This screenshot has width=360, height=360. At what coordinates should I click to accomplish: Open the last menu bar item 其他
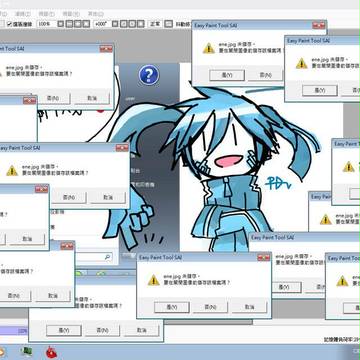[x=96, y=14]
